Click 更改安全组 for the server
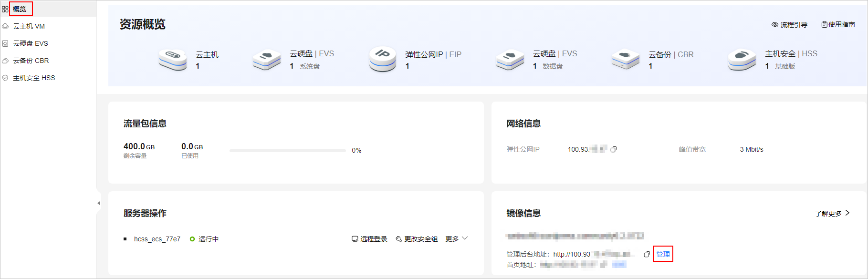This screenshot has width=868, height=279. (421, 239)
